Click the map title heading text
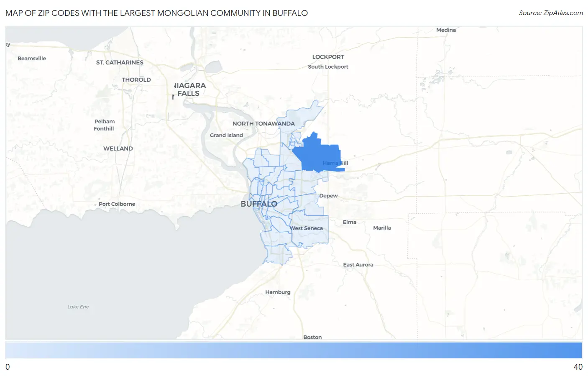Screen dimensions: 588x376 [156, 13]
